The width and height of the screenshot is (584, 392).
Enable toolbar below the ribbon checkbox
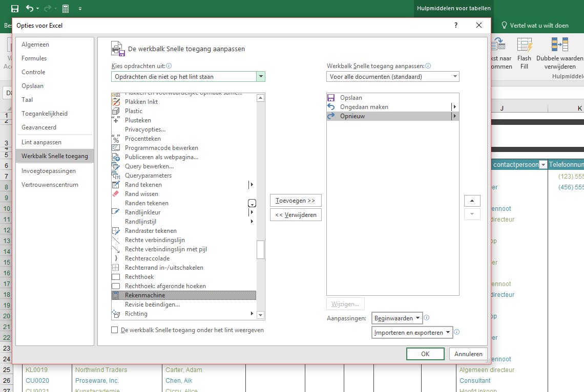tap(115, 331)
